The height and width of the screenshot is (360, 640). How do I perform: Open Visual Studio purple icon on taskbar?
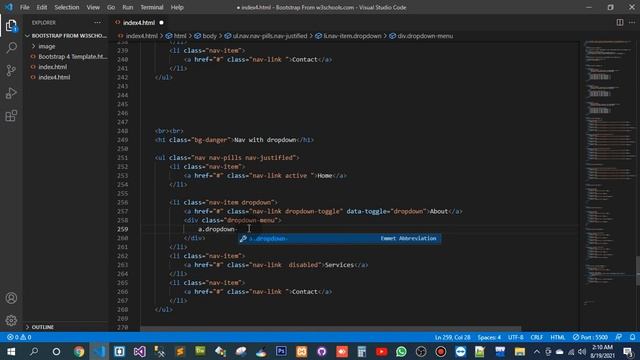click(x=140, y=351)
